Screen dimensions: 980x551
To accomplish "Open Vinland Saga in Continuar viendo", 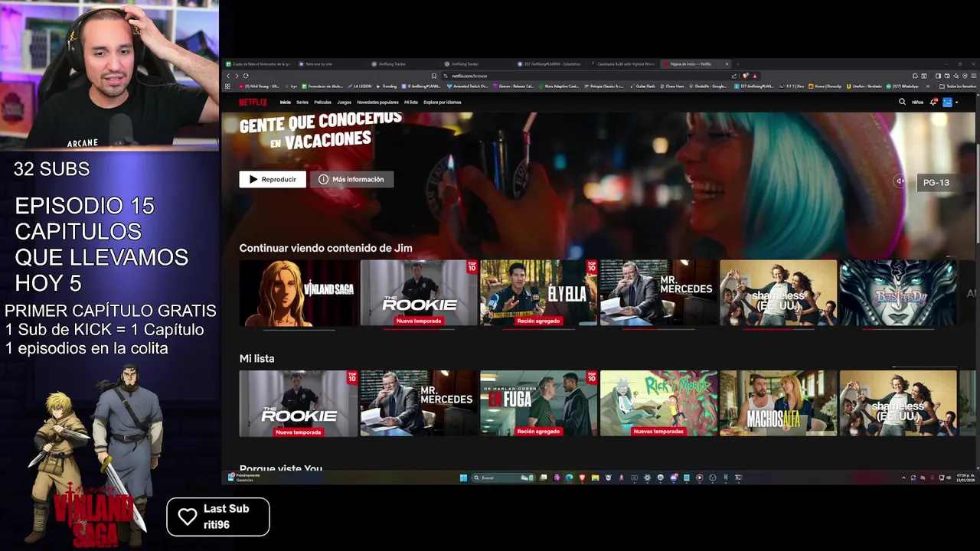I will click(x=299, y=293).
